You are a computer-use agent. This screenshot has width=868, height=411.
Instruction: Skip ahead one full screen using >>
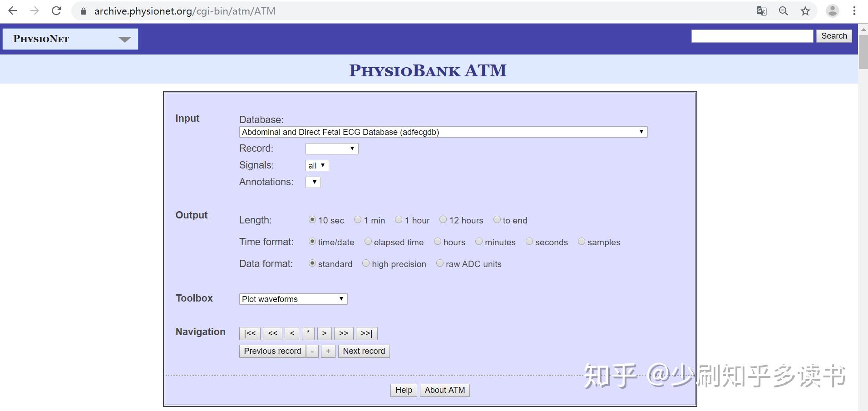(343, 333)
